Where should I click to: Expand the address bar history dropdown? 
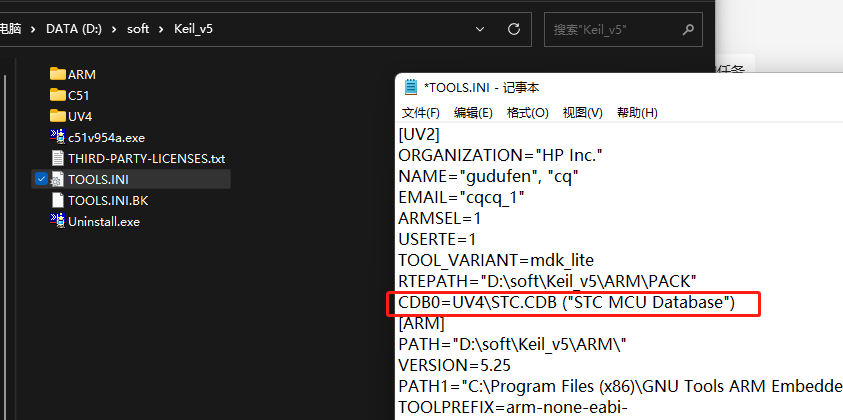click(480, 29)
